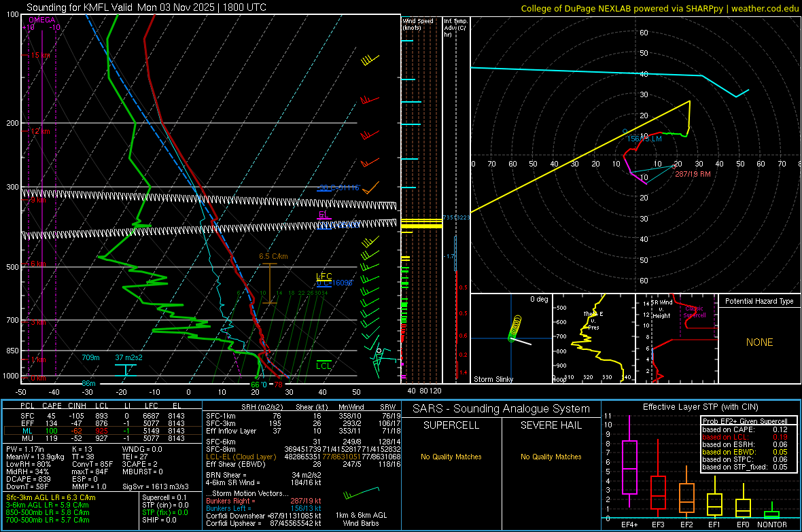Viewport: 802px width, 532px height.
Task: Click the 'SHIP = 0.0' parameter
Action: point(158,520)
